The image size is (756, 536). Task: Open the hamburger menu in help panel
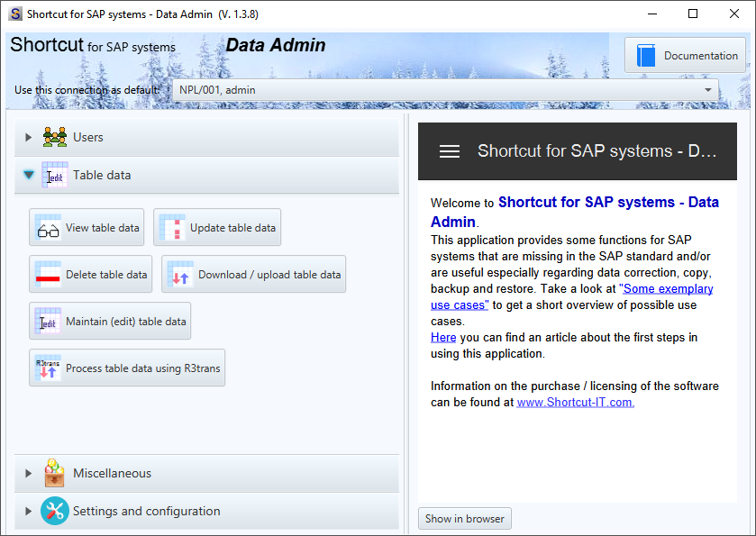450,151
